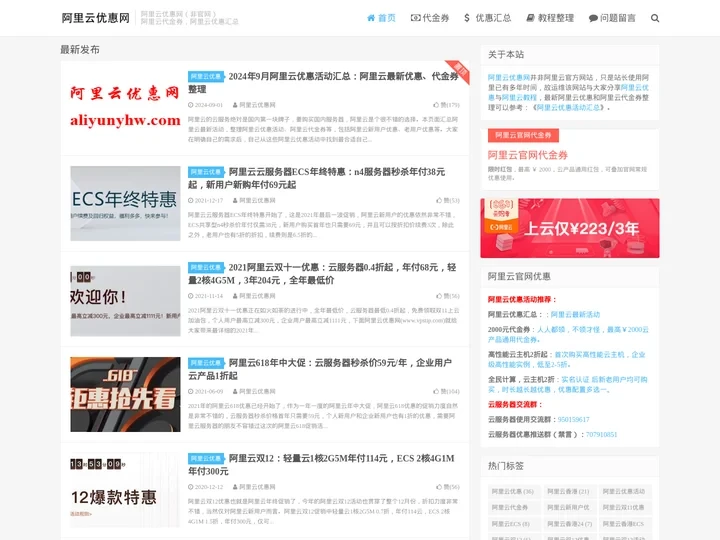
Task: Click the 618 钜惠抢先看 thumbnail
Action: (125, 394)
